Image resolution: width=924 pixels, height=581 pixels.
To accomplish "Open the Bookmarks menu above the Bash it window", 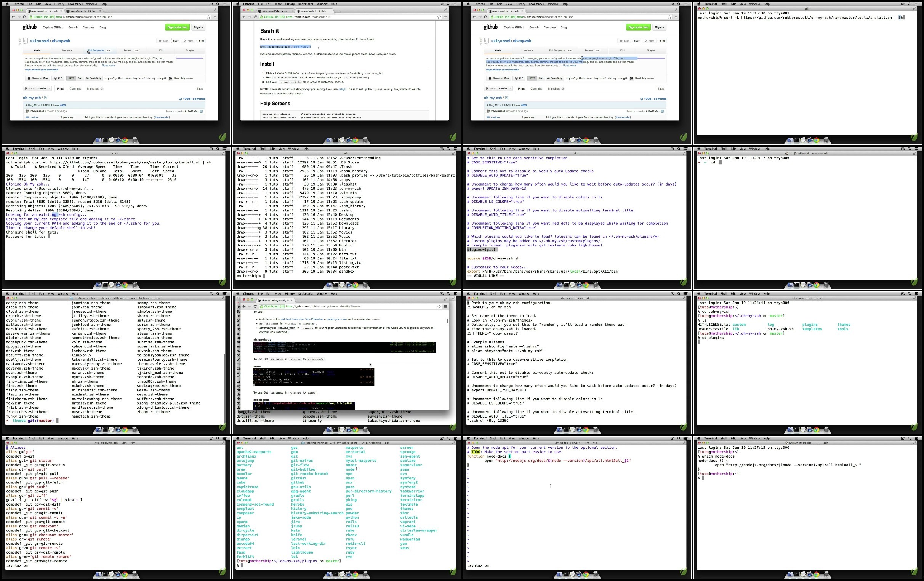I will coord(306,4).
